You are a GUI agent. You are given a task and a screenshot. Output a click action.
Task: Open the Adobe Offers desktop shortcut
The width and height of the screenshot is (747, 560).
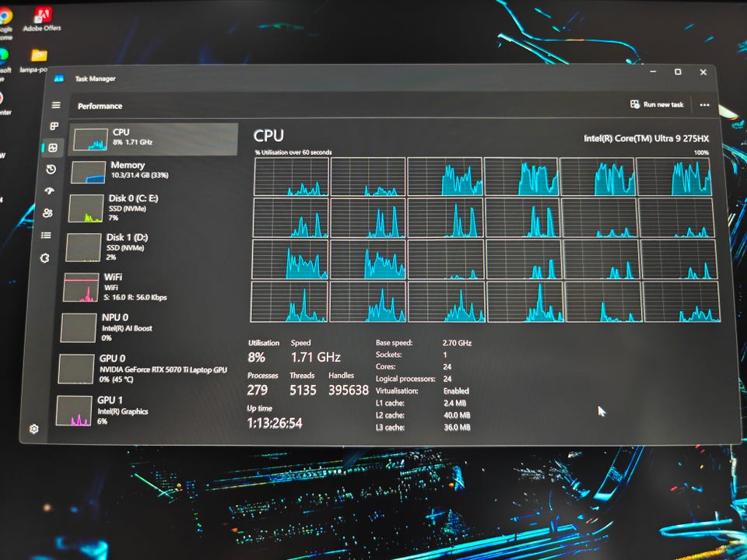click(x=42, y=20)
